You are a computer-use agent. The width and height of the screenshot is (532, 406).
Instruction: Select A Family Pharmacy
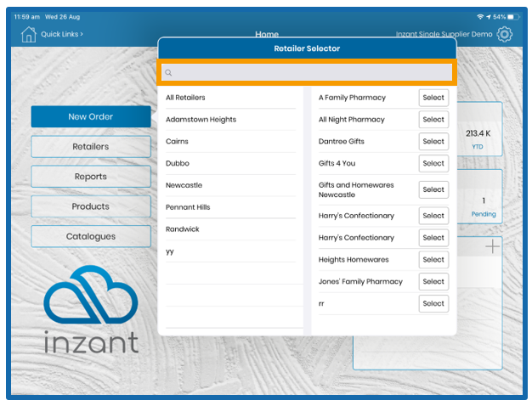pos(433,98)
